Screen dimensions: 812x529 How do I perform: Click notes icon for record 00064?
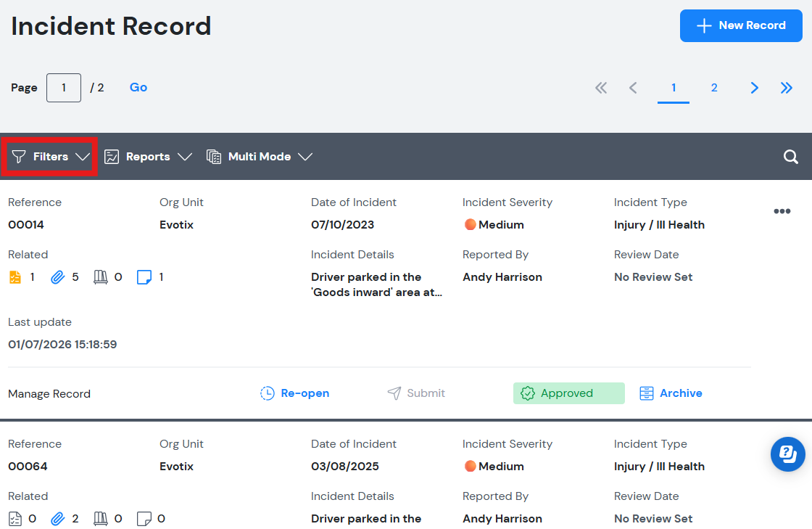click(x=144, y=519)
